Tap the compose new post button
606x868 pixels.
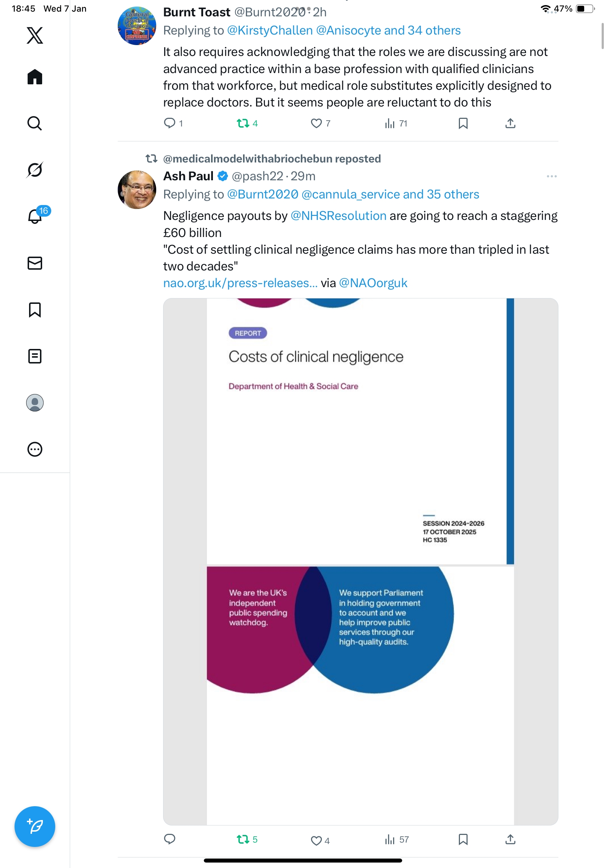[35, 827]
